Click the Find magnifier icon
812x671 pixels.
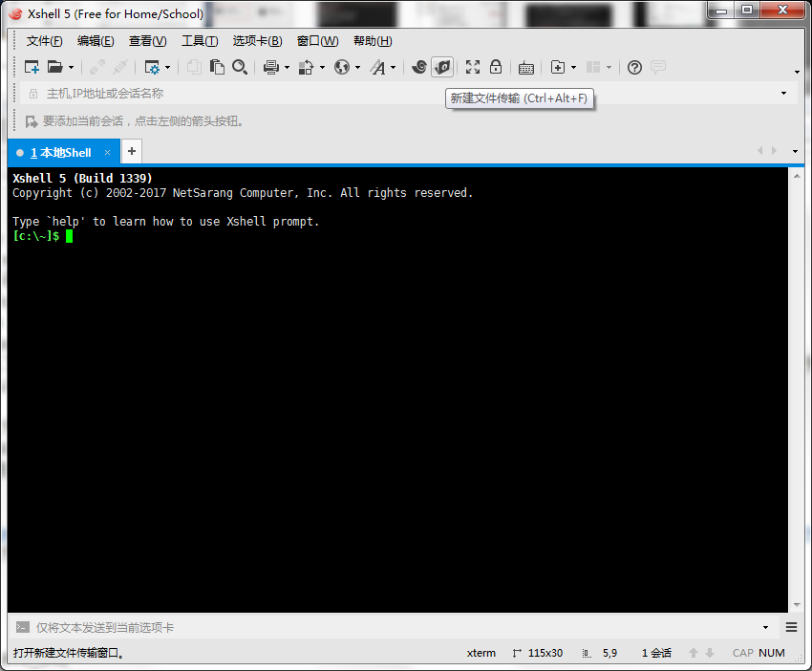coord(240,67)
